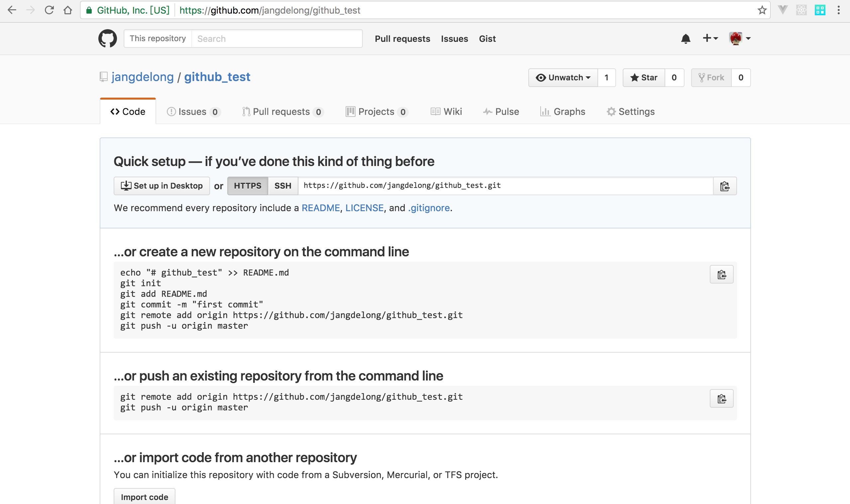Reload the page with the refresh icon
Image resolution: width=850 pixels, height=504 pixels.
[49, 10]
